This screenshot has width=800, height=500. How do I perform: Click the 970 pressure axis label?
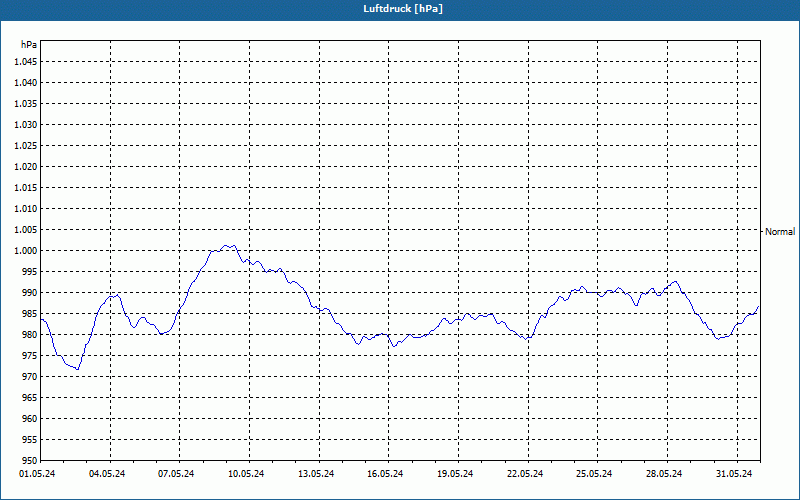pos(29,377)
